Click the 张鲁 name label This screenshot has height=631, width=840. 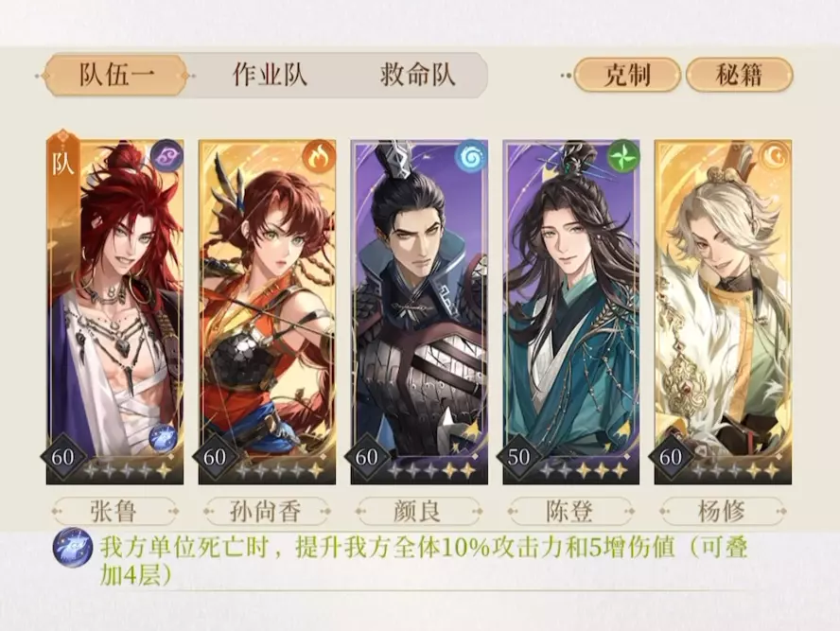click(x=114, y=512)
